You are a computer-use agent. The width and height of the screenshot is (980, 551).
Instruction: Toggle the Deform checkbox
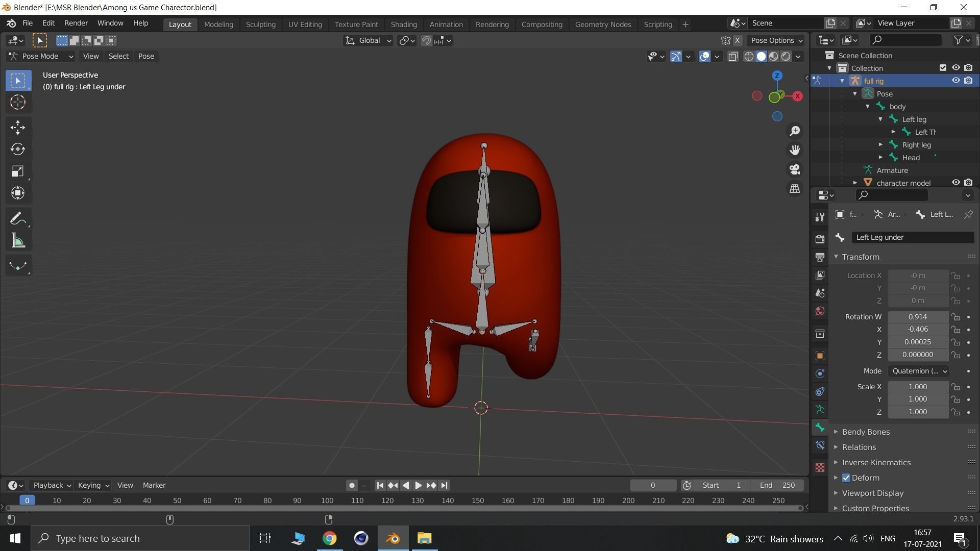pos(846,478)
